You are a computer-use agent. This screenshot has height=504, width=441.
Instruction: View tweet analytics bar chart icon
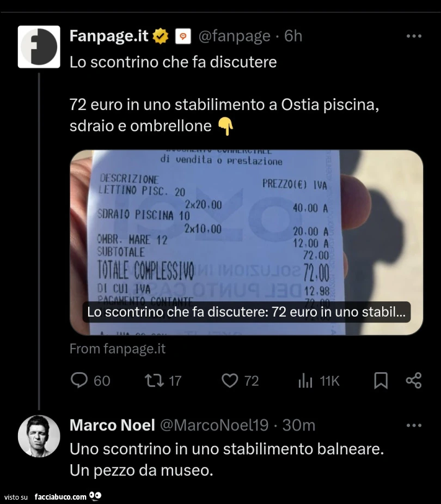(305, 380)
